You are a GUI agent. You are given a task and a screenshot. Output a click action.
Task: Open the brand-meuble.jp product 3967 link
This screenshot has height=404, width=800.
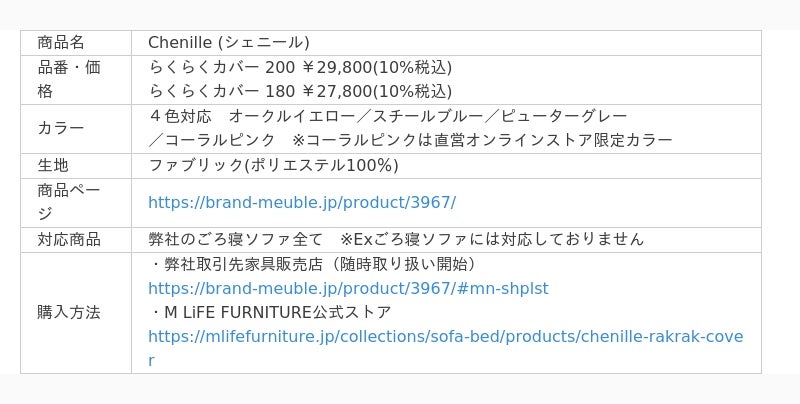302,203
